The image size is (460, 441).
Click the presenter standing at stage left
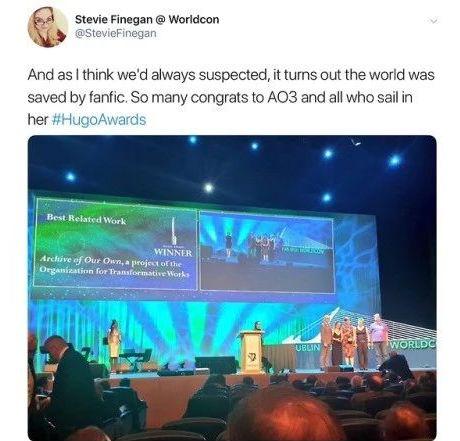tap(114, 341)
